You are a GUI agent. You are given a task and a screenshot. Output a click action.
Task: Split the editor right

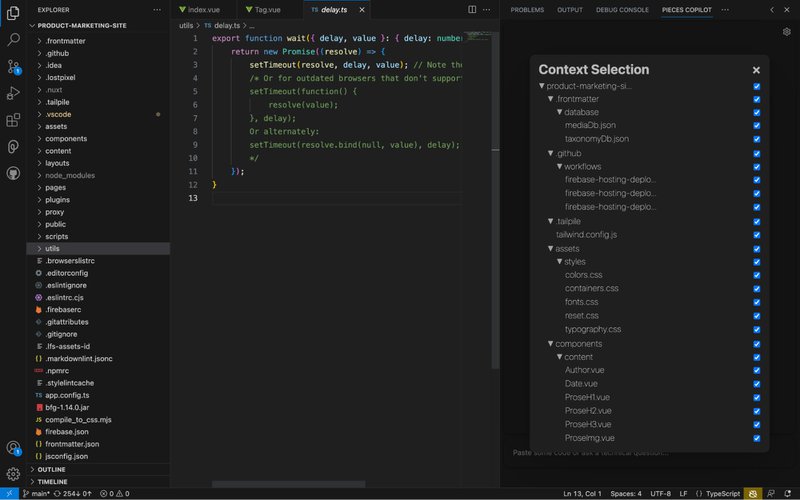[x=472, y=10]
